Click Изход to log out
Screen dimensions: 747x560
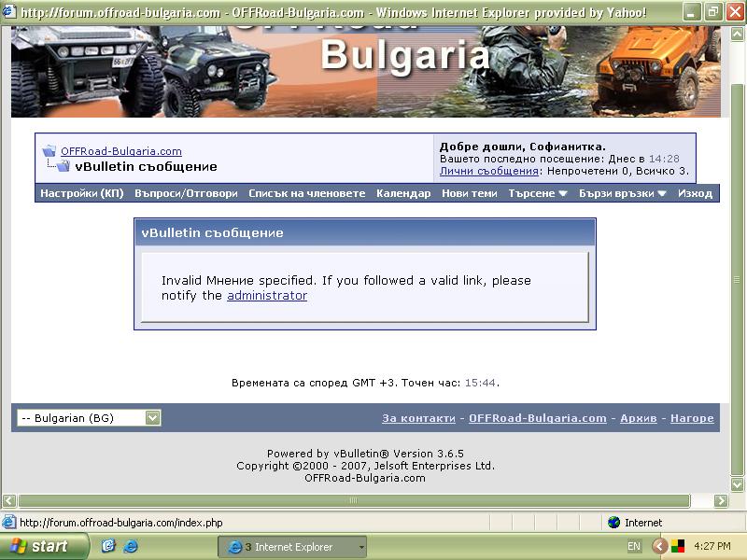[695, 193]
